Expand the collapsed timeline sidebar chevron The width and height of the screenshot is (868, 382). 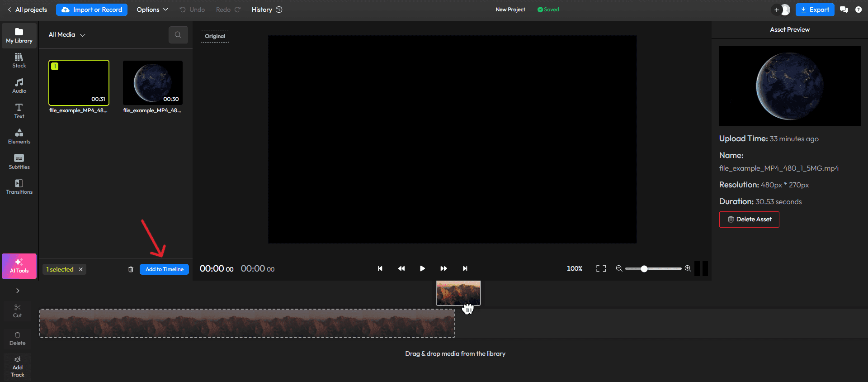18,291
